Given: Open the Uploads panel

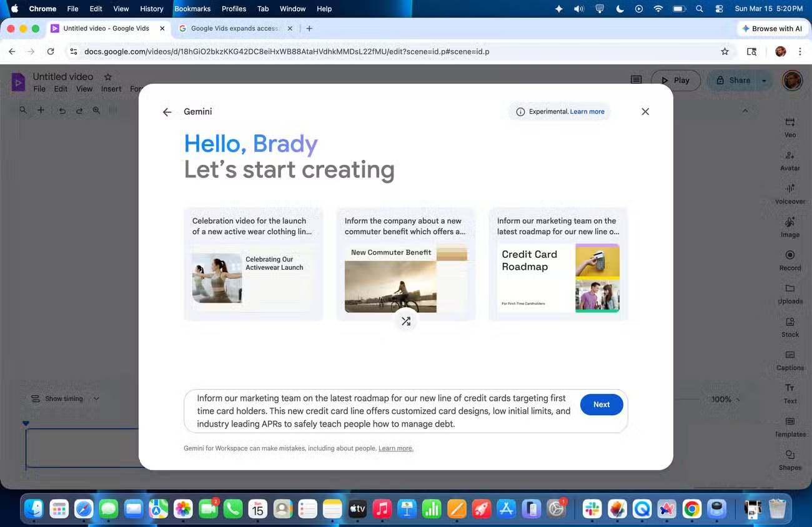Looking at the screenshot, I should [790, 293].
